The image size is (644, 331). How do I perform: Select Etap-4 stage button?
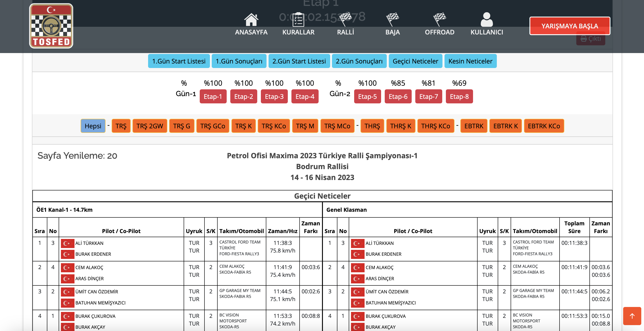305,96
